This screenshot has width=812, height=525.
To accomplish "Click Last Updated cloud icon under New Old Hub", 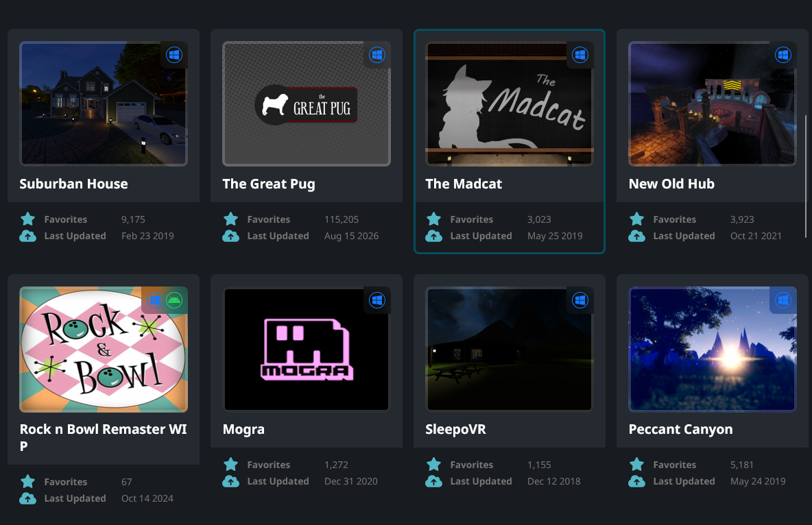I will click(x=637, y=236).
